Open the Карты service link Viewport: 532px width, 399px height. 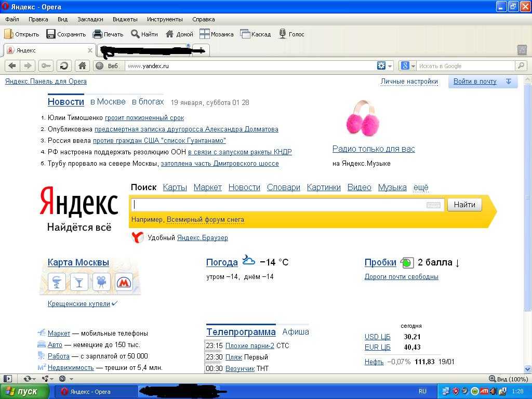pos(175,187)
